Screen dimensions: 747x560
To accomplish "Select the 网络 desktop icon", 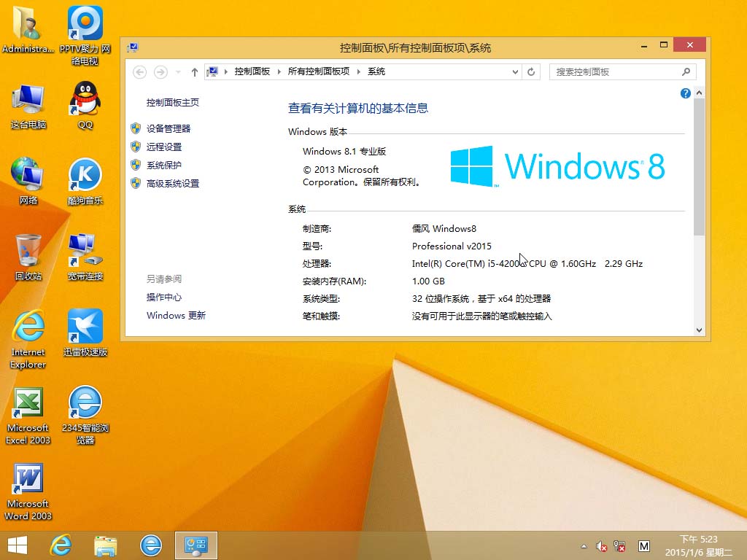I will (28, 181).
